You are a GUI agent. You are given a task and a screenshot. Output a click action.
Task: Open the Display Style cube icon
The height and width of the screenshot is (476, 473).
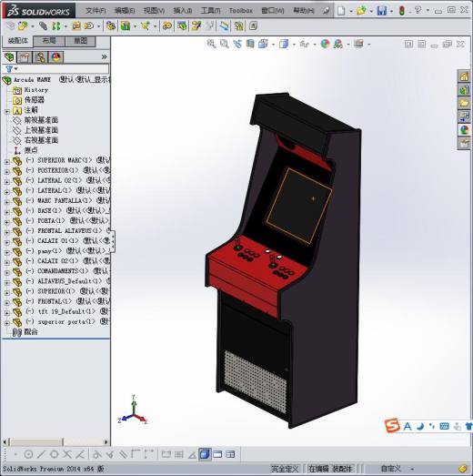(284, 44)
